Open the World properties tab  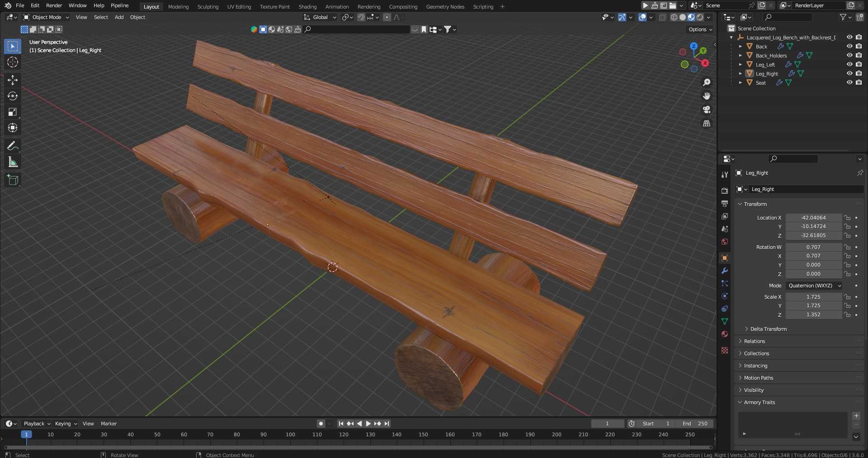tap(725, 242)
